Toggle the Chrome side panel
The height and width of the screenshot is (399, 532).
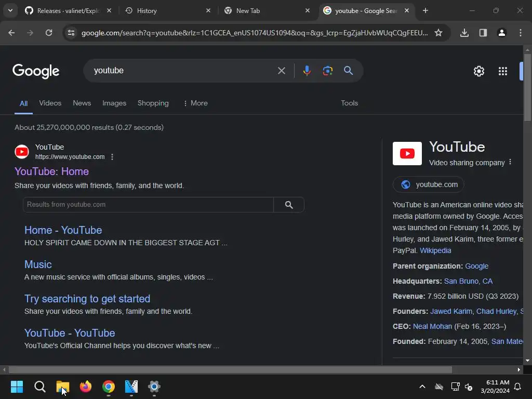pyautogui.click(x=483, y=33)
